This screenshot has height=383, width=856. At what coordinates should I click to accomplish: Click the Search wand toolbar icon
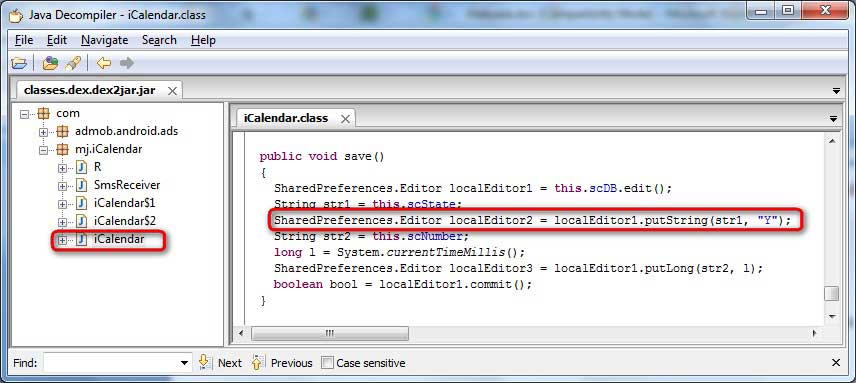73,63
